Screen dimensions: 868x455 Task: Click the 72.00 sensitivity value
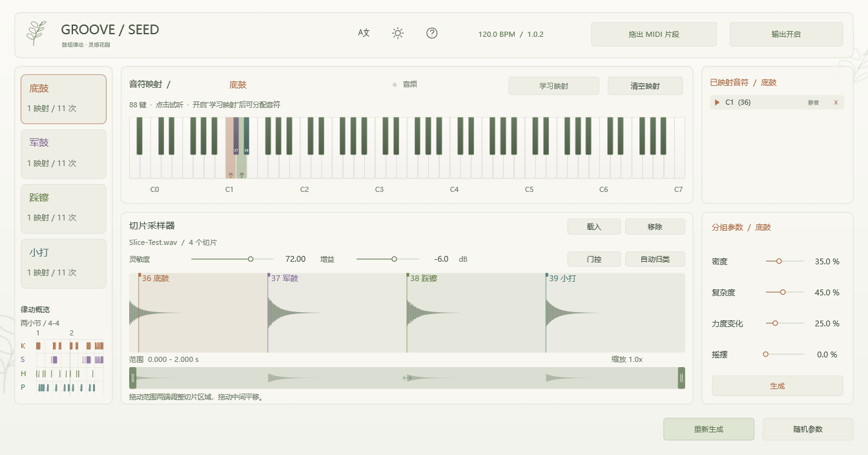295,259
